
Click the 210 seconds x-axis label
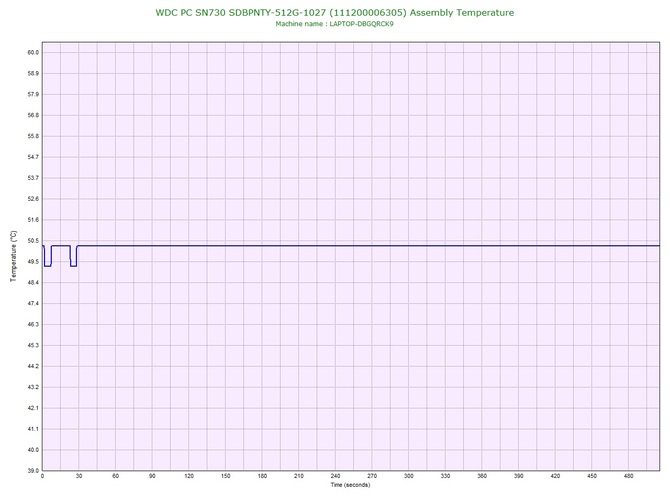pyautogui.click(x=299, y=476)
